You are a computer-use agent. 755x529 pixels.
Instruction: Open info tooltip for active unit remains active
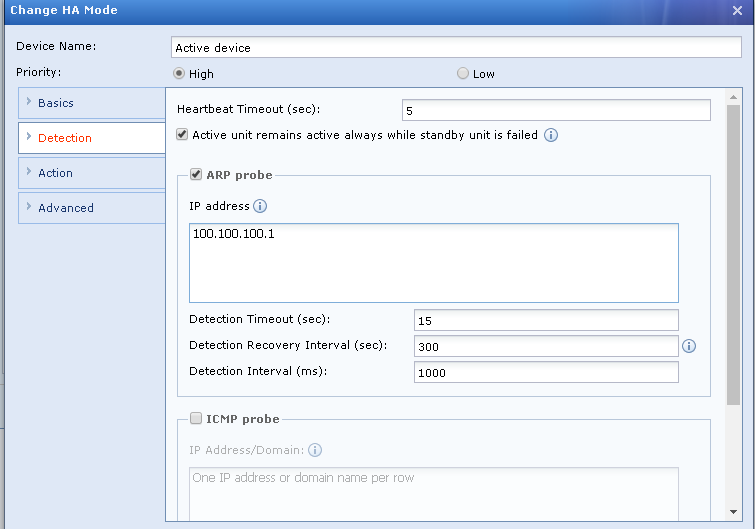pos(551,135)
